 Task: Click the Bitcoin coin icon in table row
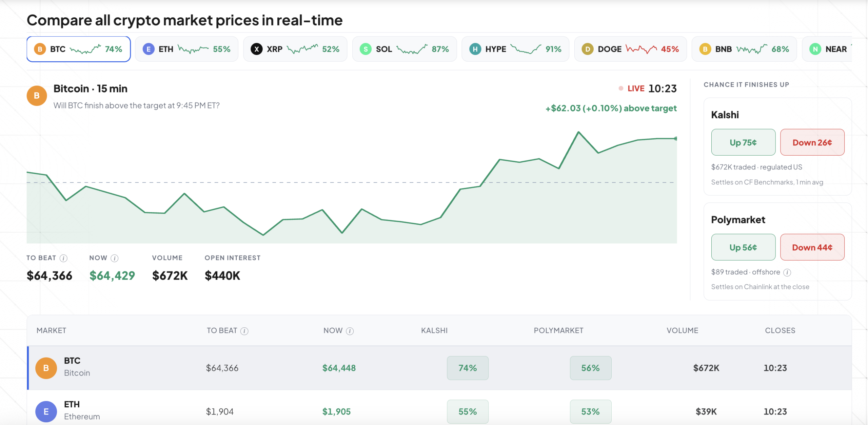(46, 368)
